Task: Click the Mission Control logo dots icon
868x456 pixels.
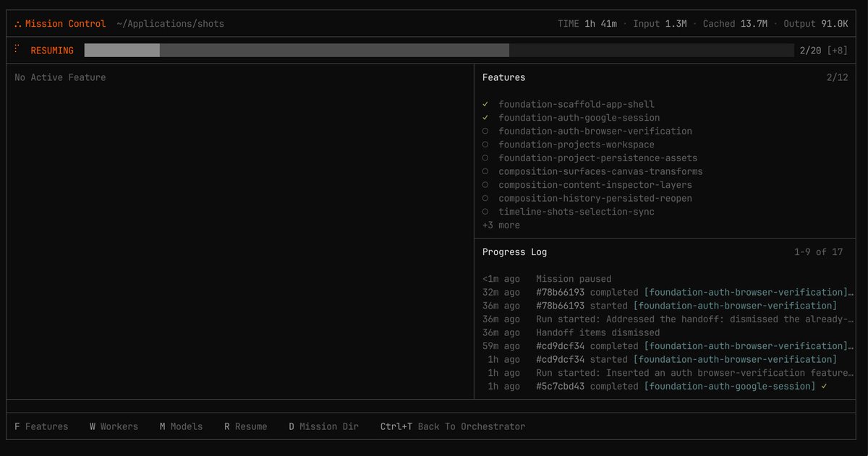Action: (17, 24)
